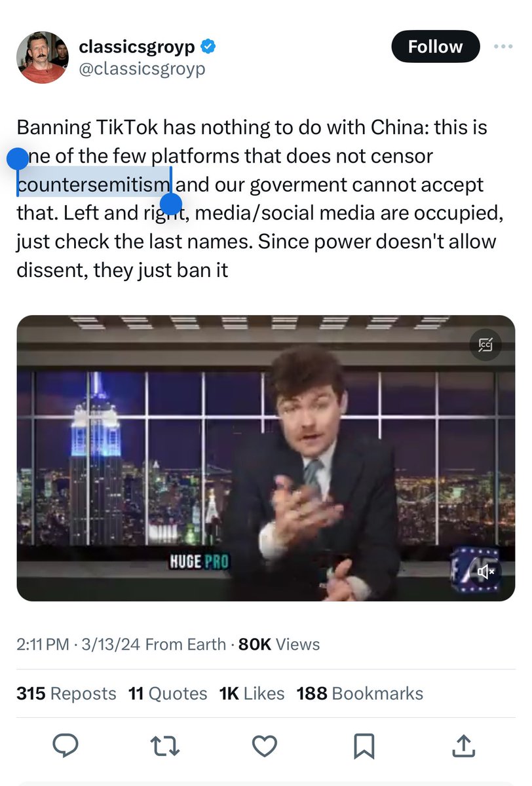Viewport: 532px width, 786px height.
Task: Tap the repost arrows icon
Action: pos(166,745)
